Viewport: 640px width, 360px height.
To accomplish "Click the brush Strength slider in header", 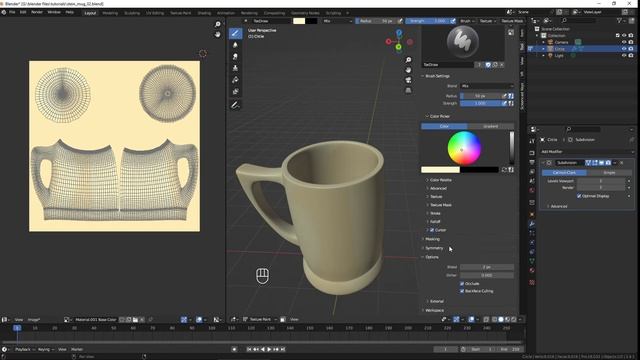I will 427,21.
